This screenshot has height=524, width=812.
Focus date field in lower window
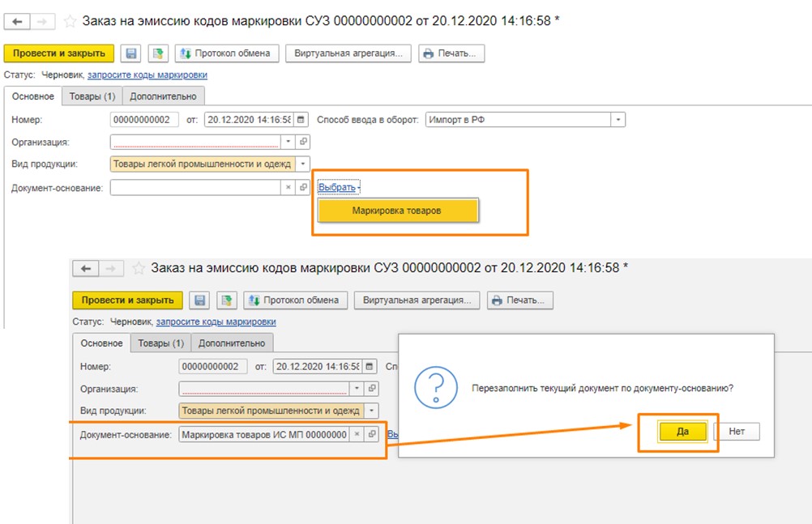click(318, 367)
